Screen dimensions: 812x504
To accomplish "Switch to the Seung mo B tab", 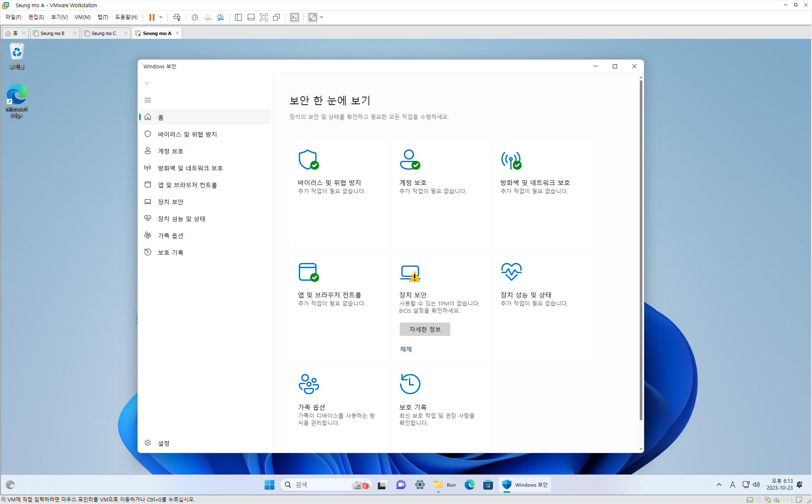I will (53, 33).
